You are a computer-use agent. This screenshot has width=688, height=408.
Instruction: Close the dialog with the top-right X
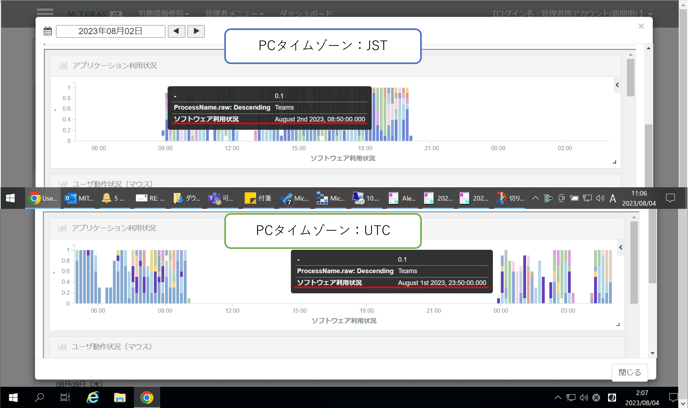(641, 27)
